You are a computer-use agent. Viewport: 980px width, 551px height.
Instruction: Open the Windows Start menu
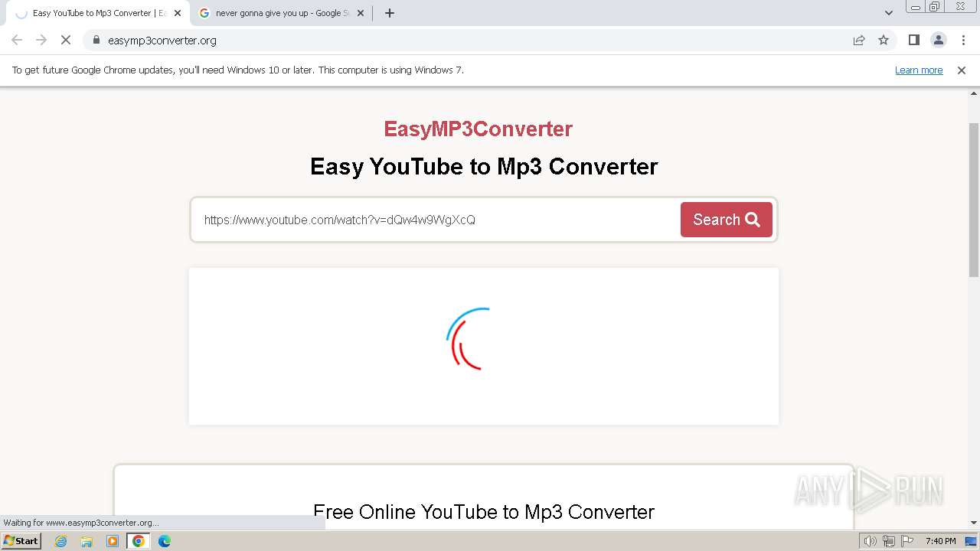(x=21, y=541)
